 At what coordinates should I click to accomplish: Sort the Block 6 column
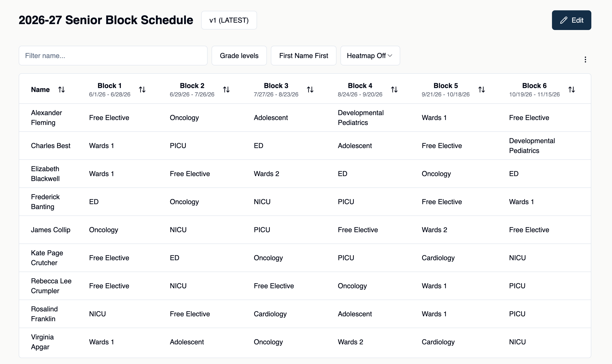[x=572, y=89]
